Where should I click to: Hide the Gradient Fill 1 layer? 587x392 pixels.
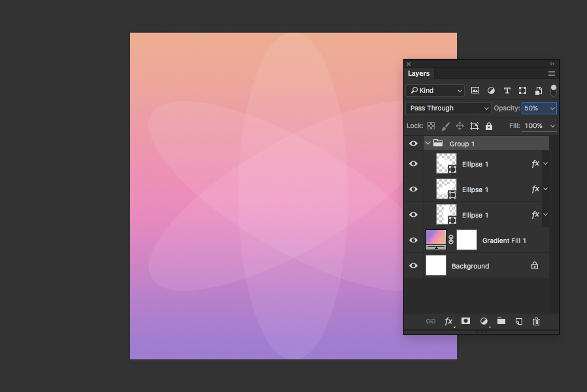click(413, 240)
